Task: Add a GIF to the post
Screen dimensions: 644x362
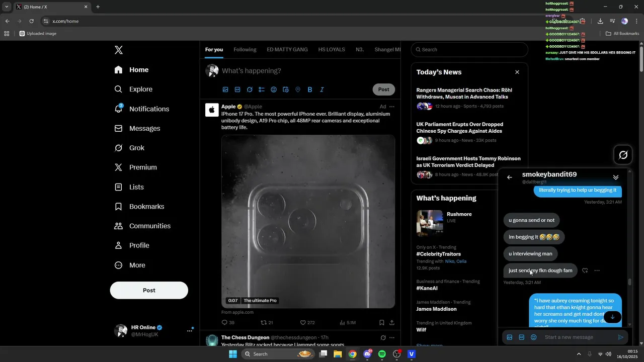Action: click(x=237, y=89)
